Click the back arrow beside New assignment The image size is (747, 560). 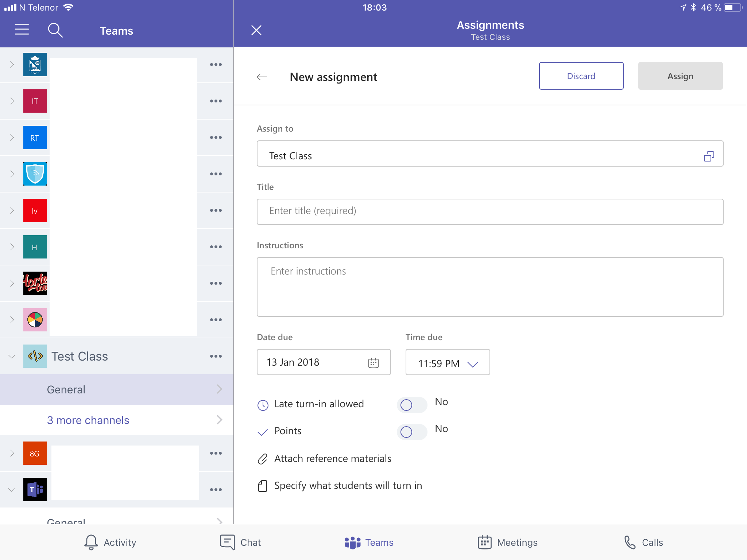(262, 77)
